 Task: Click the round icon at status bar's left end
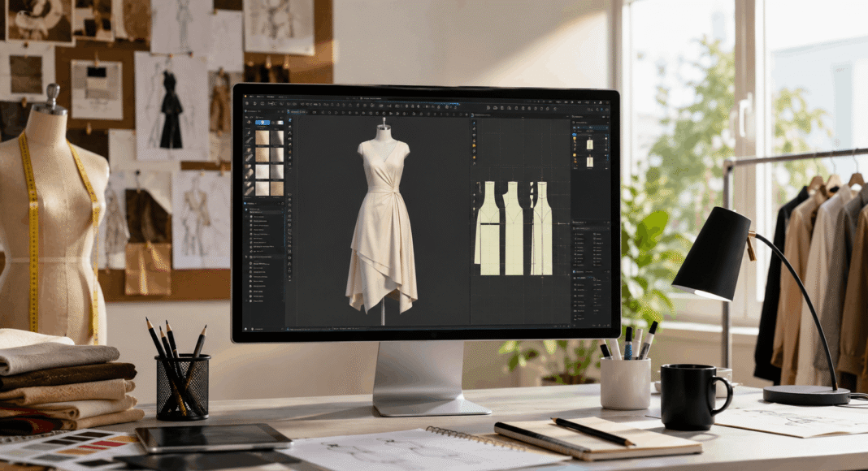[245, 329]
